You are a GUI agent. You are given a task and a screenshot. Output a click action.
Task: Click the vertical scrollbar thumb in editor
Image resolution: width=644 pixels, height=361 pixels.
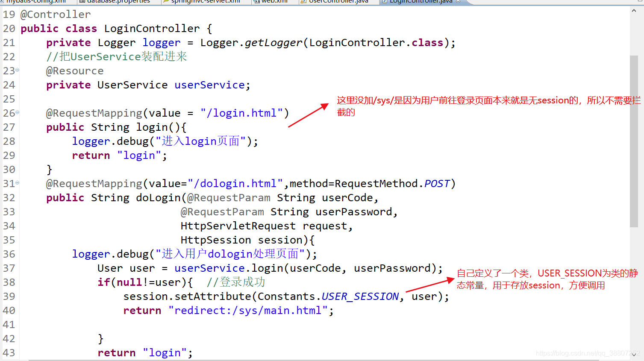[634, 141]
